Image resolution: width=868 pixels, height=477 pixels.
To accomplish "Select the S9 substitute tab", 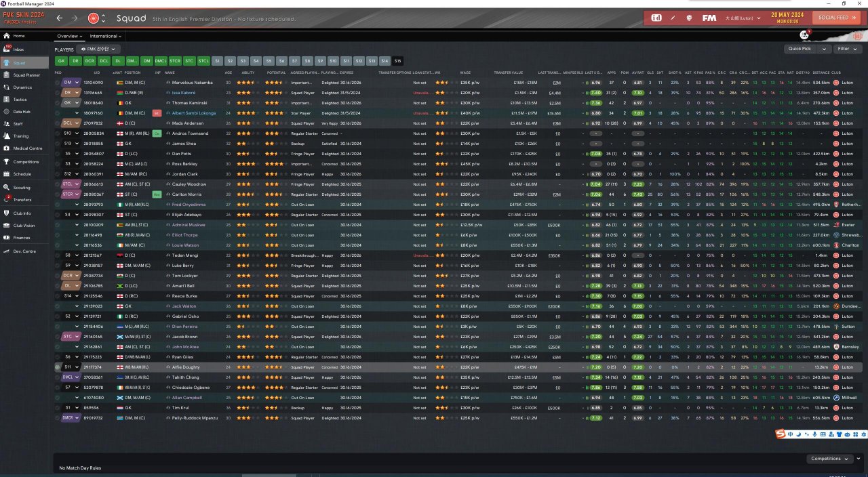I will [x=320, y=61].
